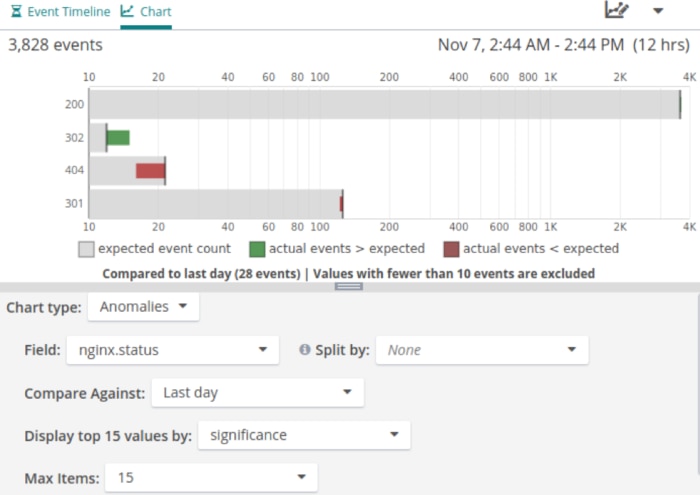
Task: Click the gray bar for status 200
Action: [380, 104]
